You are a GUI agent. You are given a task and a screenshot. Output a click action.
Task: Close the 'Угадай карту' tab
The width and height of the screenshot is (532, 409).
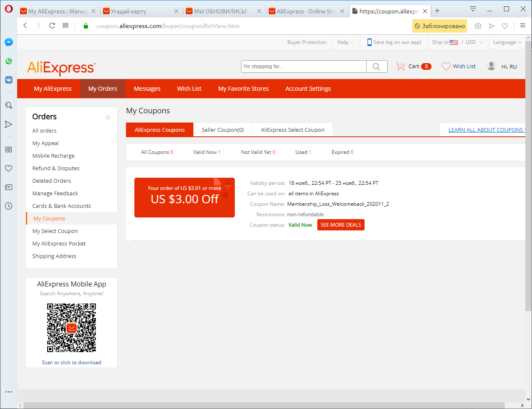coord(176,11)
